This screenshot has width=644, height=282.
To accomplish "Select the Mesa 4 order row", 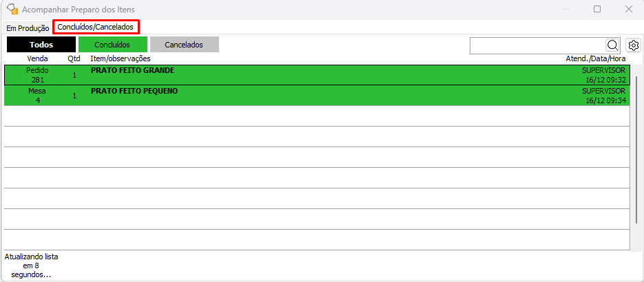I will (37, 96).
